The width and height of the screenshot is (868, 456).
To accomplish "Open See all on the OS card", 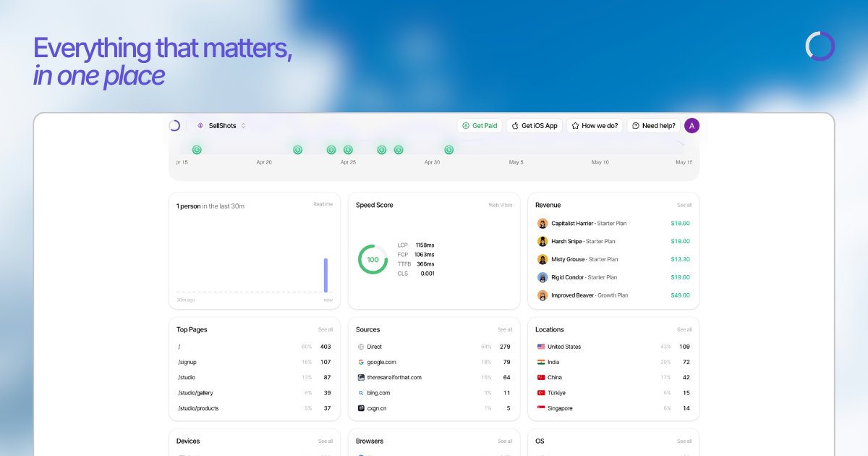I will (x=684, y=441).
